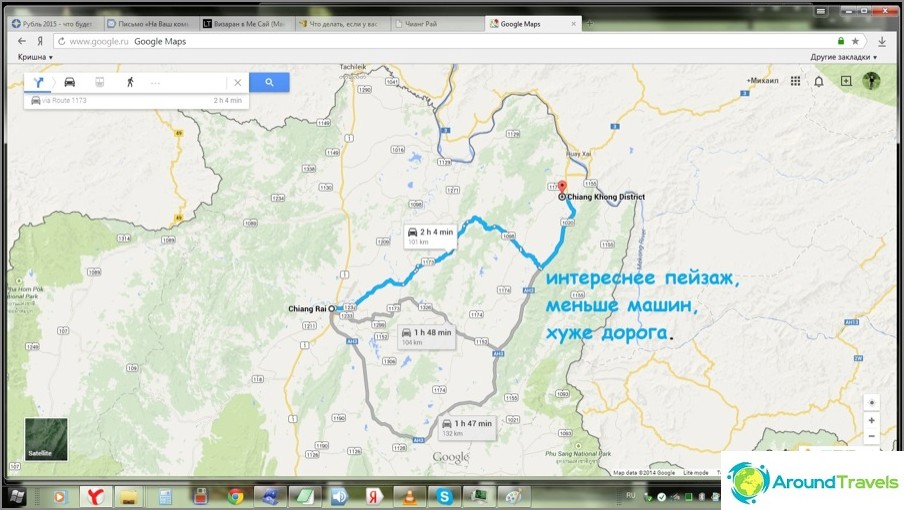Close the Google Maps tab
Screen dimensions: 904x510
[x=573, y=24]
